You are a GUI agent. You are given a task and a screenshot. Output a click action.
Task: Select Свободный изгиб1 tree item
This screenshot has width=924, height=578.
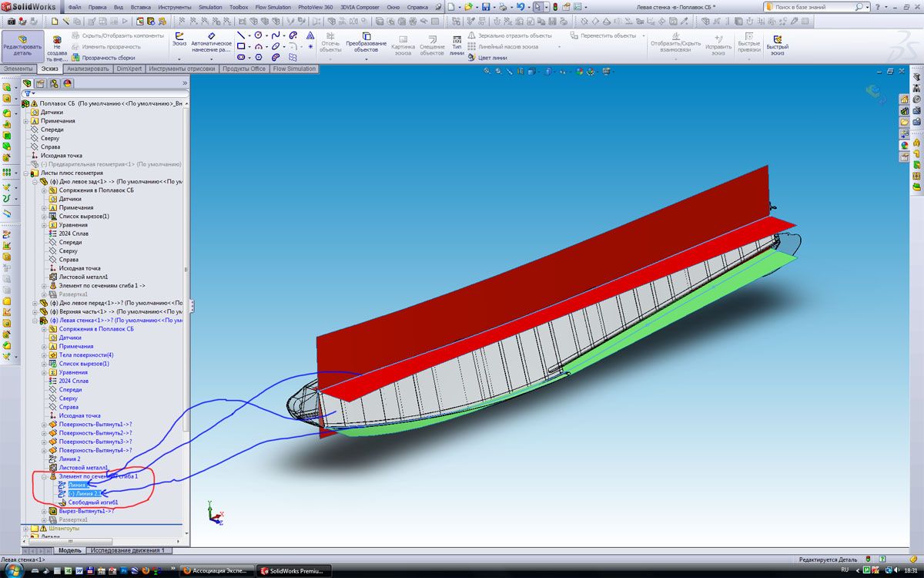(92, 502)
